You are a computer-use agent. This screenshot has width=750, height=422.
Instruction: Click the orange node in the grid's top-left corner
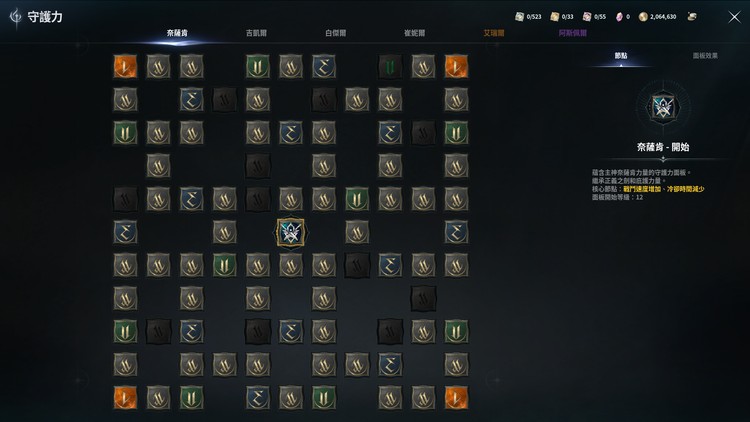click(x=125, y=67)
